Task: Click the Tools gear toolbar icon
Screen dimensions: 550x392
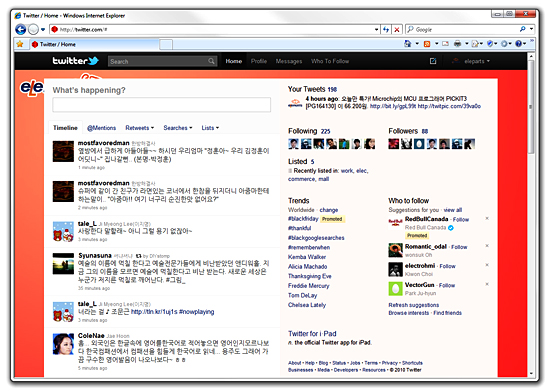Action: [x=504, y=44]
